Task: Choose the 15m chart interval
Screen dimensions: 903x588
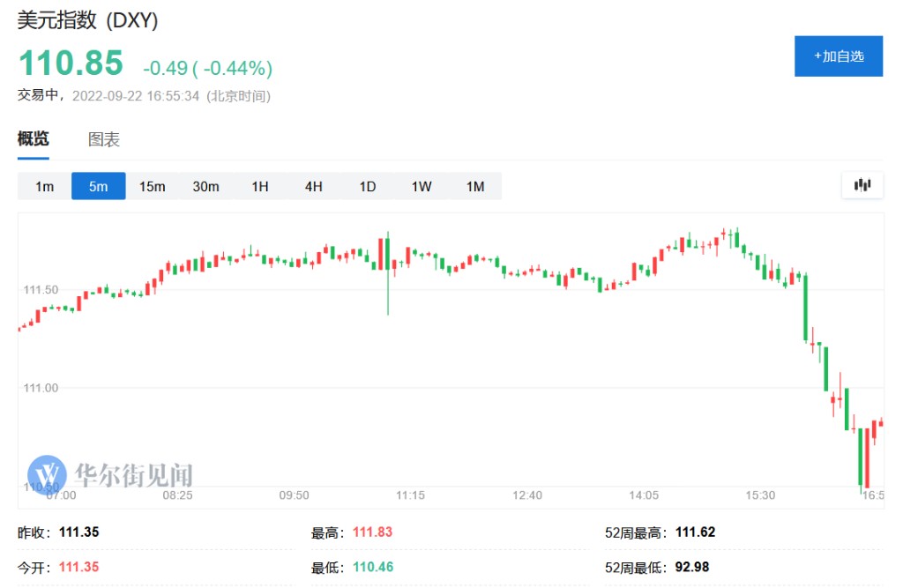Action: 152,186
